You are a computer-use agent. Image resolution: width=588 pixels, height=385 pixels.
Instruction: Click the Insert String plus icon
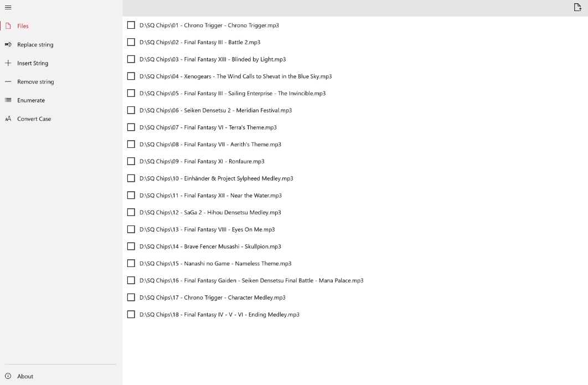coord(8,63)
